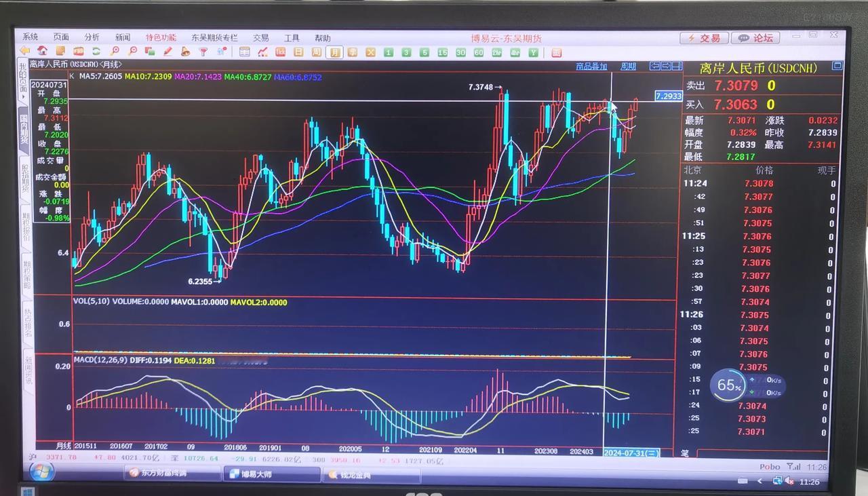This screenshot has height=496, width=868.
Task: Select the red pencil drawing tool
Action: (167, 51)
